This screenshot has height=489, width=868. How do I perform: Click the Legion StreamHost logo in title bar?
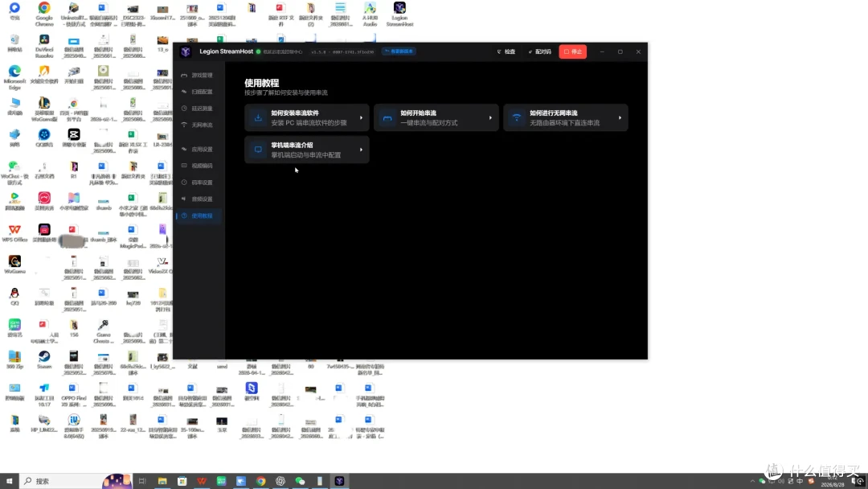coord(186,51)
